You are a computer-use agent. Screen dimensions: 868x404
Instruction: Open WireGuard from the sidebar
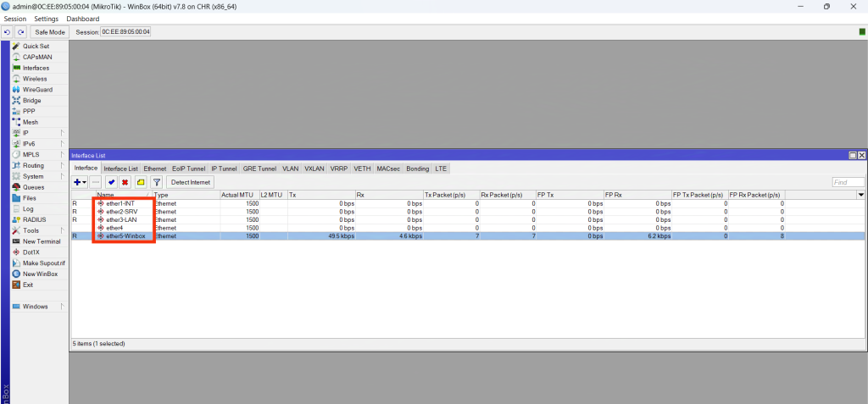[x=37, y=90]
